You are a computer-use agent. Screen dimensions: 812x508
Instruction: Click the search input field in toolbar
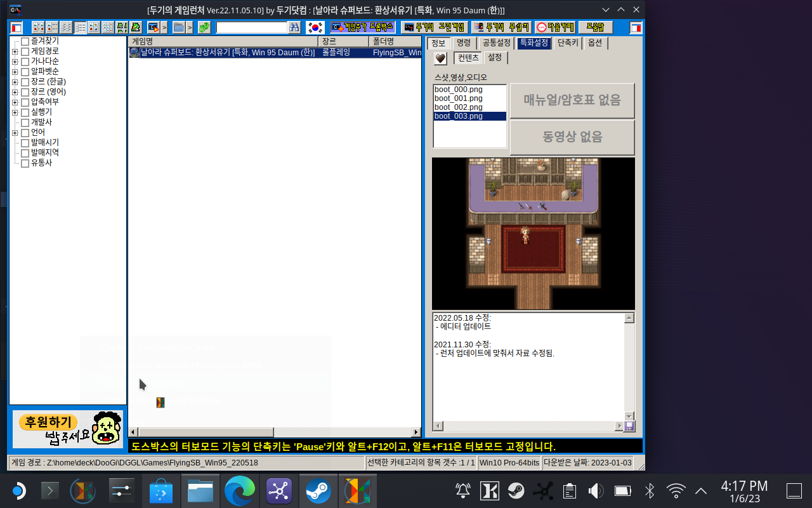coord(252,27)
